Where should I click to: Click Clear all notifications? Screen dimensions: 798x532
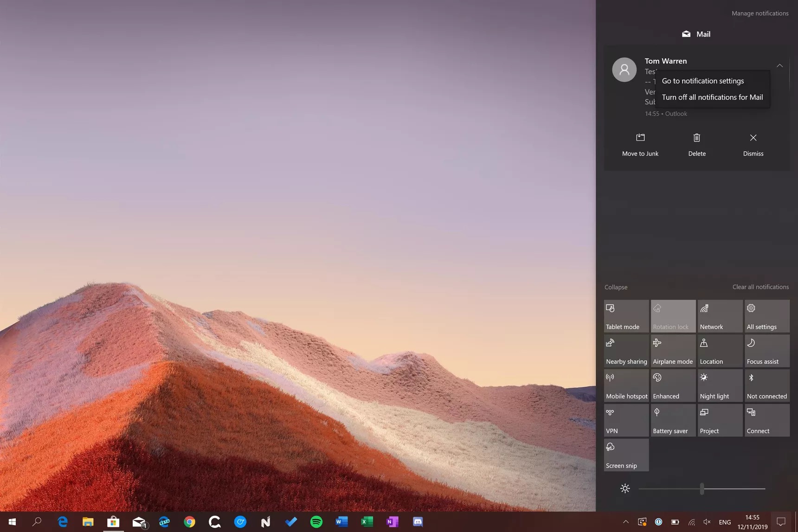(760, 287)
